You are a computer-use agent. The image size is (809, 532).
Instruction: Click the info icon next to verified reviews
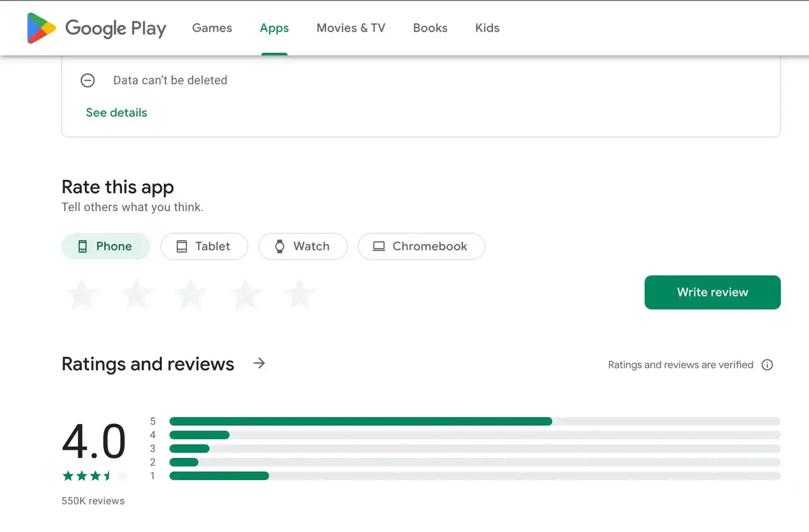(767, 365)
